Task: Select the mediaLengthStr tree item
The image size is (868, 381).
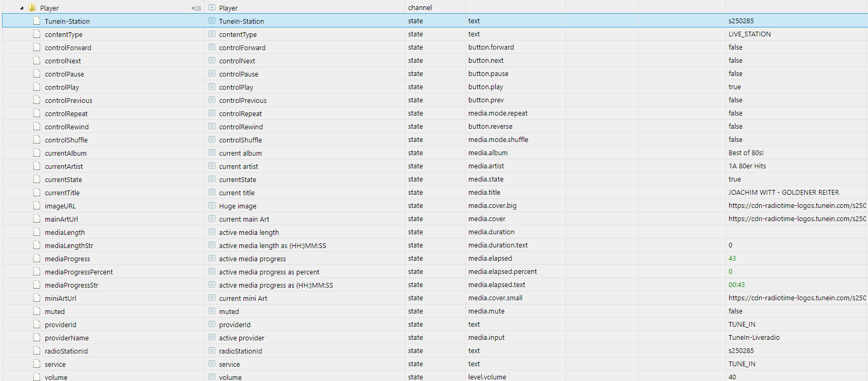Action: (69, 245)
